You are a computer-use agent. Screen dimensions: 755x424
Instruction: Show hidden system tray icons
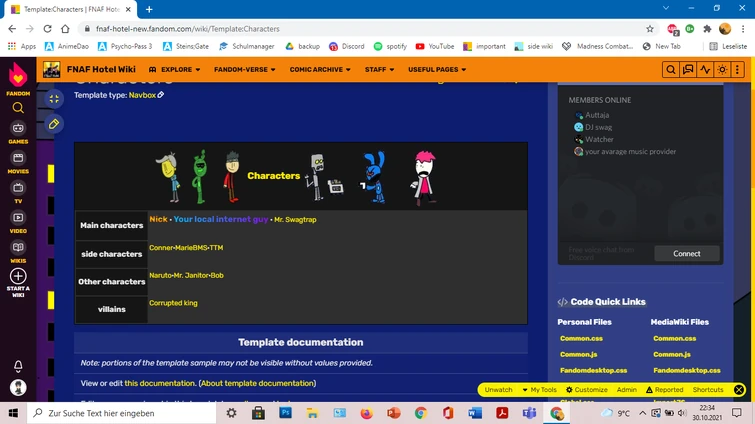(x=642, y=413)
